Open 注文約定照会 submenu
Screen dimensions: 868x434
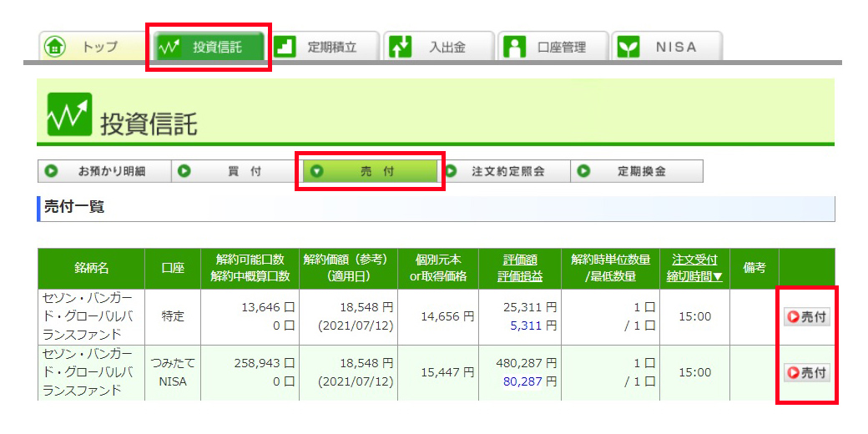click(x=504, y=172)
